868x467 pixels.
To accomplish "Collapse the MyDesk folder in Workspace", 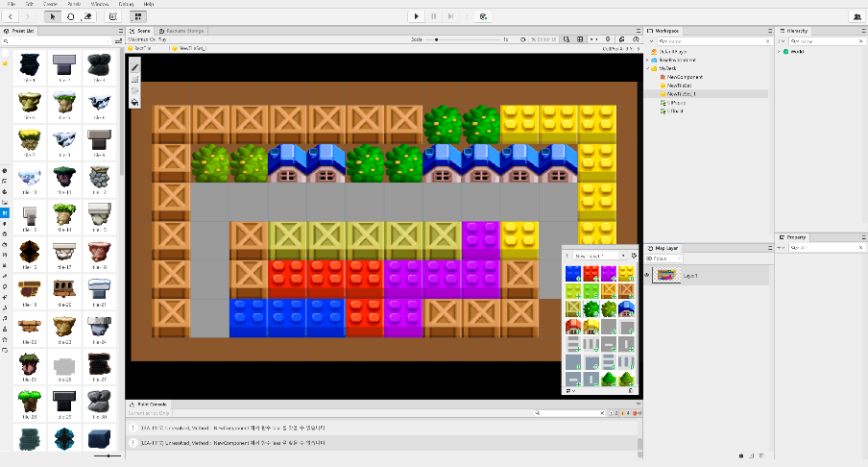I will pos(648,68).
